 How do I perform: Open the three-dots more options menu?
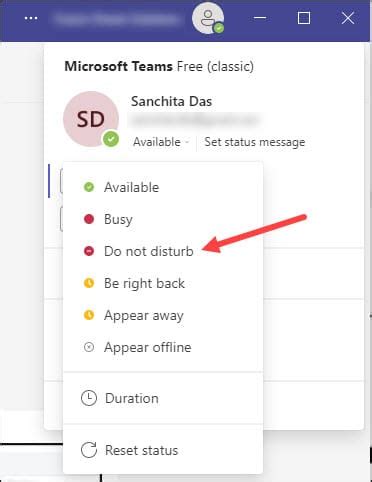click(x=31, y=18)
